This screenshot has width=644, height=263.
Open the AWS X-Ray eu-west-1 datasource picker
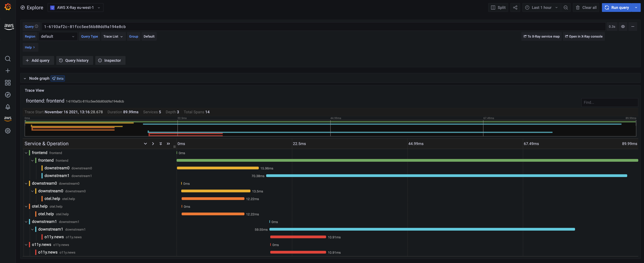(x=76, y=8)
